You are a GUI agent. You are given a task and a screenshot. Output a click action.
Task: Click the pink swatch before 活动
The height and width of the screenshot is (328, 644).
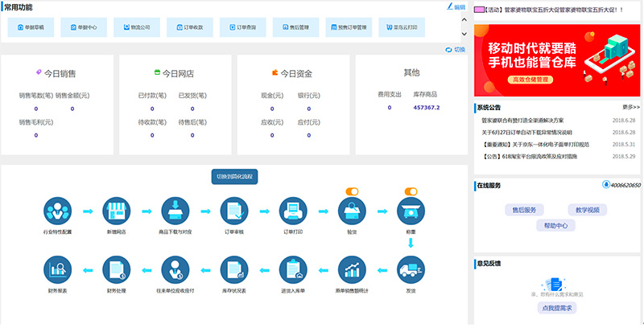point(479,9)
